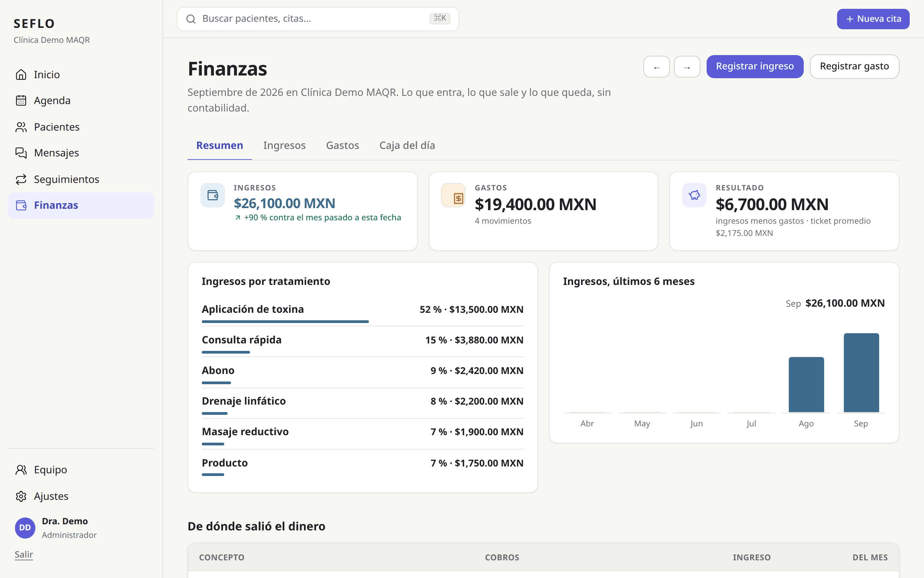Click the Equipo team icon
Viewport: 924px width, 578px height.
(x=21, y=470)
